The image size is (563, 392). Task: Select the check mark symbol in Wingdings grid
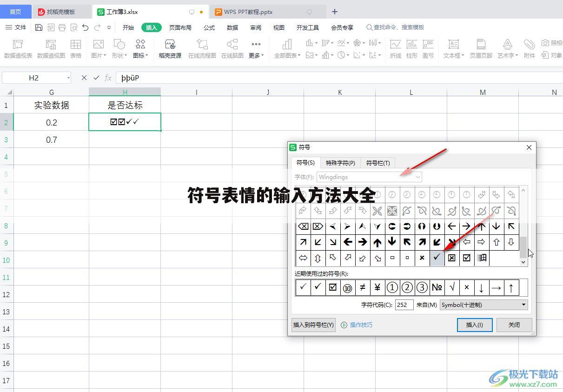coord(437,258)
